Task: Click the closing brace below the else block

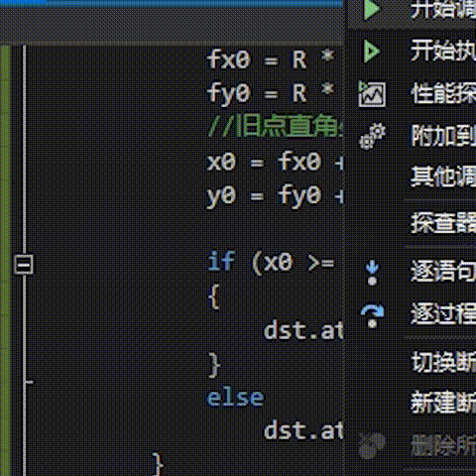Action: coord(158,464)
